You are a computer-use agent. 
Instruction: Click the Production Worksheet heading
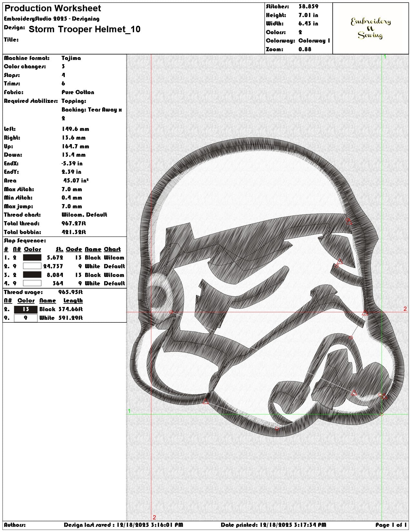tap(53, 8)
